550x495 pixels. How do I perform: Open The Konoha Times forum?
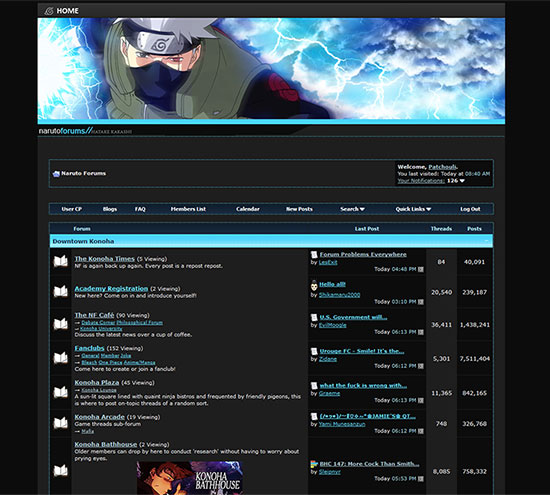coord(105,259)
